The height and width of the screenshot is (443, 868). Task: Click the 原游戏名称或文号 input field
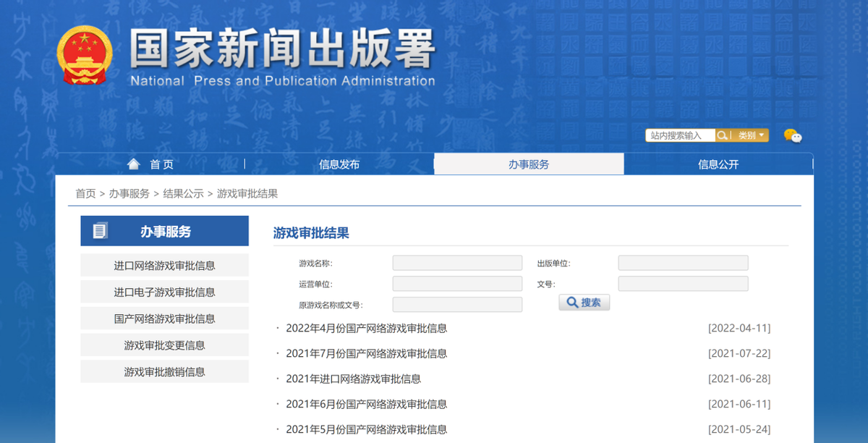[x=457, y=305]
